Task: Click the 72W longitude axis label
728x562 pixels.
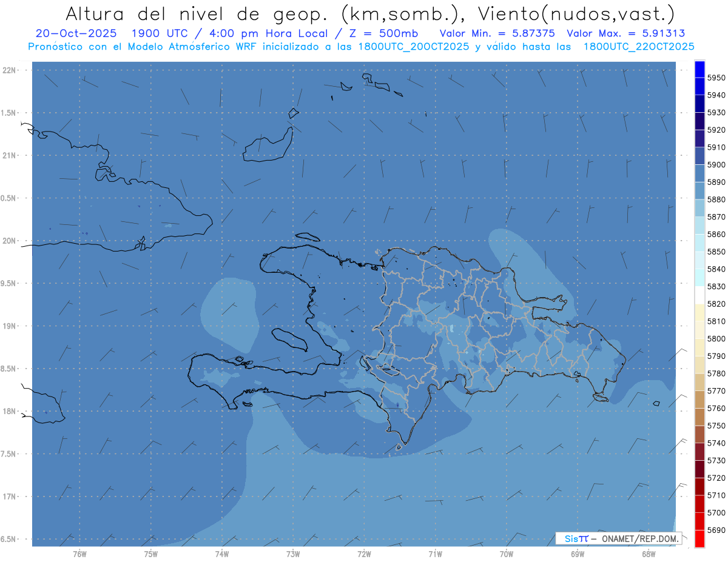Action: (x=364, y=554)
